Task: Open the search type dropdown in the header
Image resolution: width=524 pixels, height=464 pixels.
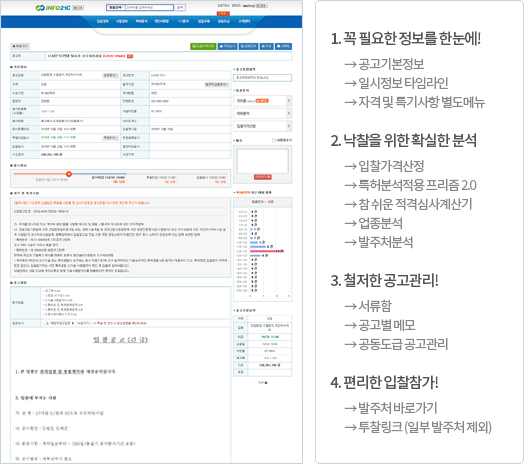Action: coord(116,7)
